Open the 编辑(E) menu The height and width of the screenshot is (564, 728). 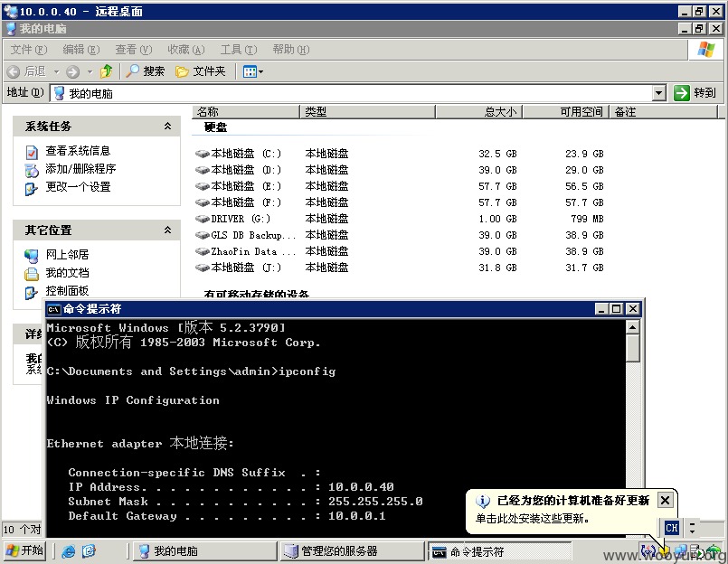pyautogui.click(x=80, y=49)
